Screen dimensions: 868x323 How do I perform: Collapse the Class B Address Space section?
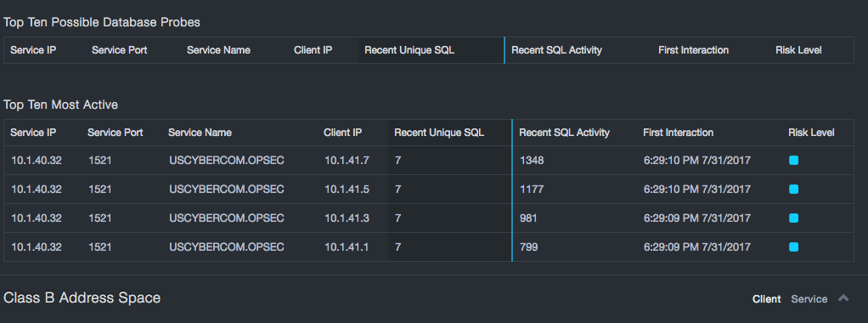pyautogui.click(x=843, y=298)
